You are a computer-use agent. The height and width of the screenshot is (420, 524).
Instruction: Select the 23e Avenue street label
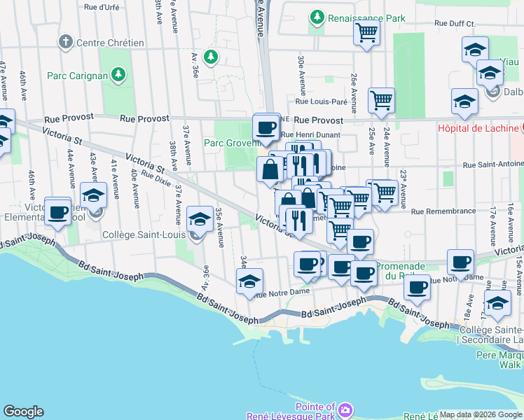(404, 189)
